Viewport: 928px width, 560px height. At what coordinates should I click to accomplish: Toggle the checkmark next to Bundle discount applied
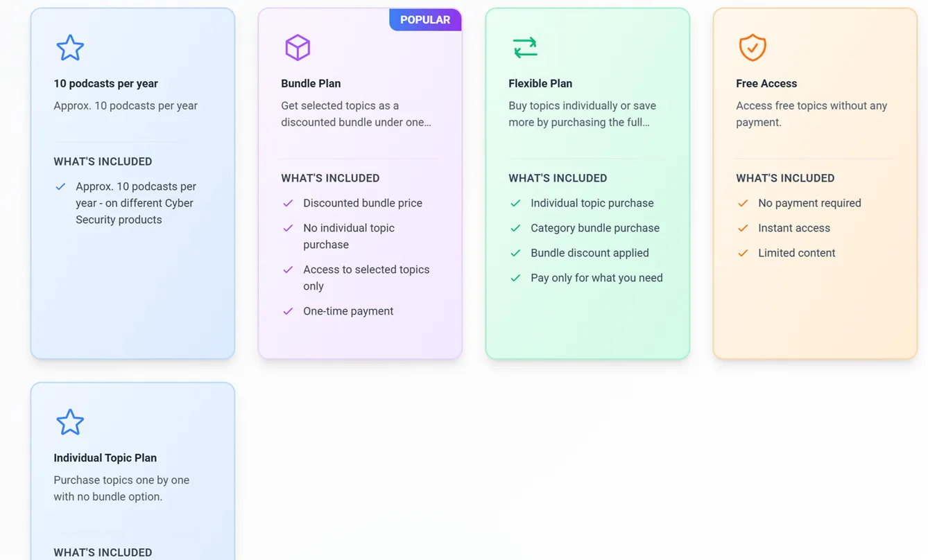tap(515, 253)
